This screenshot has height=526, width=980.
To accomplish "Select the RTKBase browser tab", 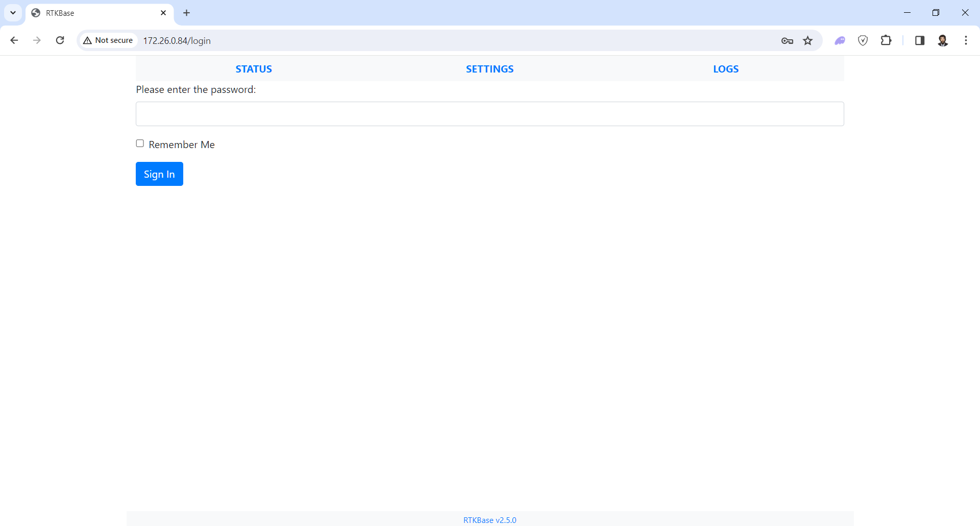I will (100, 13).
